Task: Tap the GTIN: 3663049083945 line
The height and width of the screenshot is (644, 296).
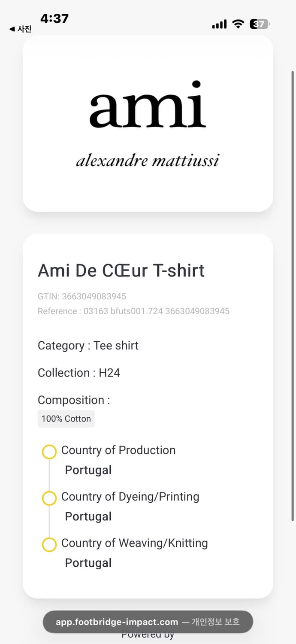Action: (x=82, y=296)
